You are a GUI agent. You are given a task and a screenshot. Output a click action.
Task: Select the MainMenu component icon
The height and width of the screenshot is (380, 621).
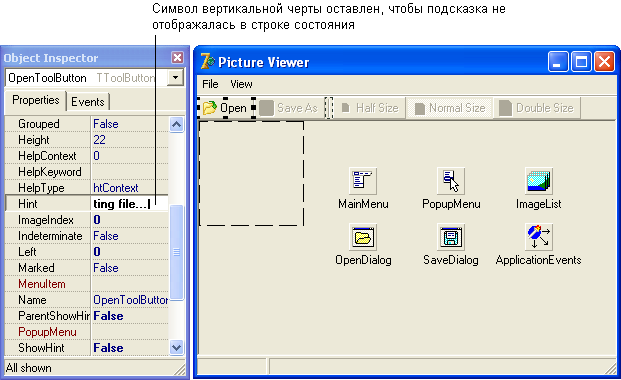362,180
